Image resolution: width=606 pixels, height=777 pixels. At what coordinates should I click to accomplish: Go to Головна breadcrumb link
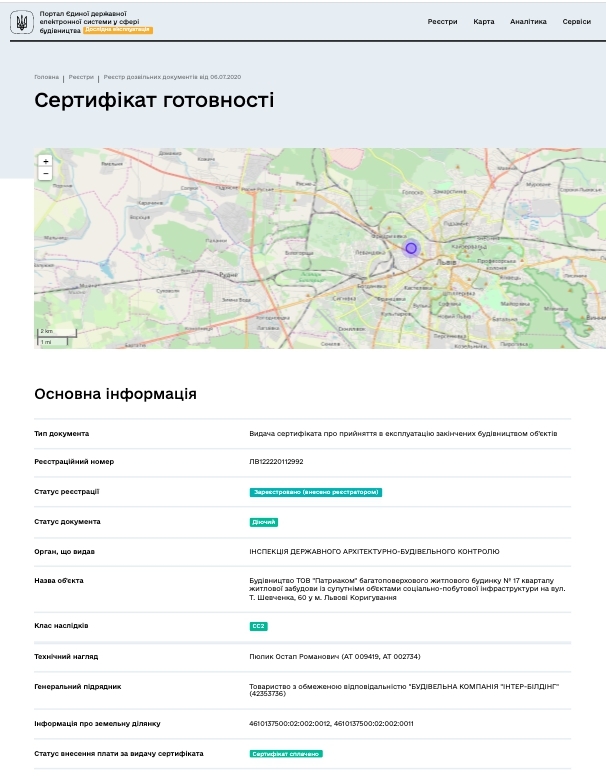tap(47, 77)
